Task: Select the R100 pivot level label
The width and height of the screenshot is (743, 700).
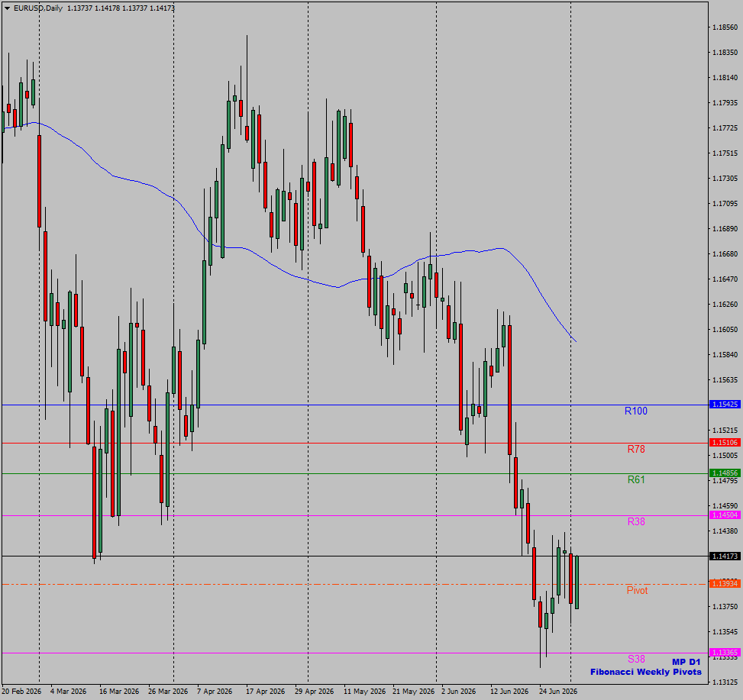Action: pos(636,411)
